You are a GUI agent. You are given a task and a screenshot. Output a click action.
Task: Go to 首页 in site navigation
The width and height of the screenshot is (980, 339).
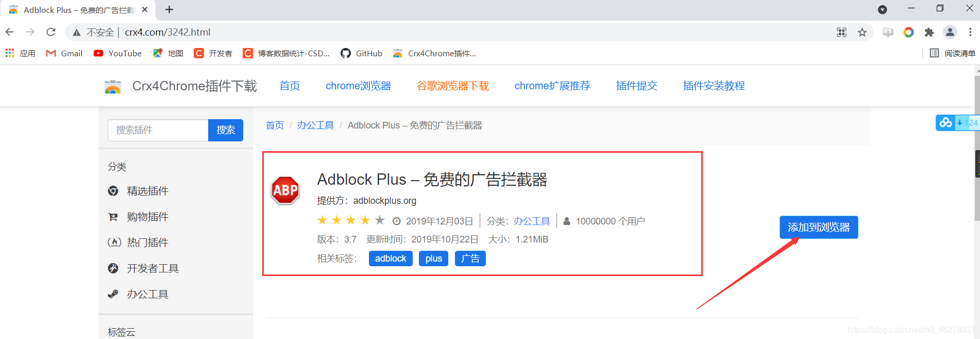[x=290, y=86]
